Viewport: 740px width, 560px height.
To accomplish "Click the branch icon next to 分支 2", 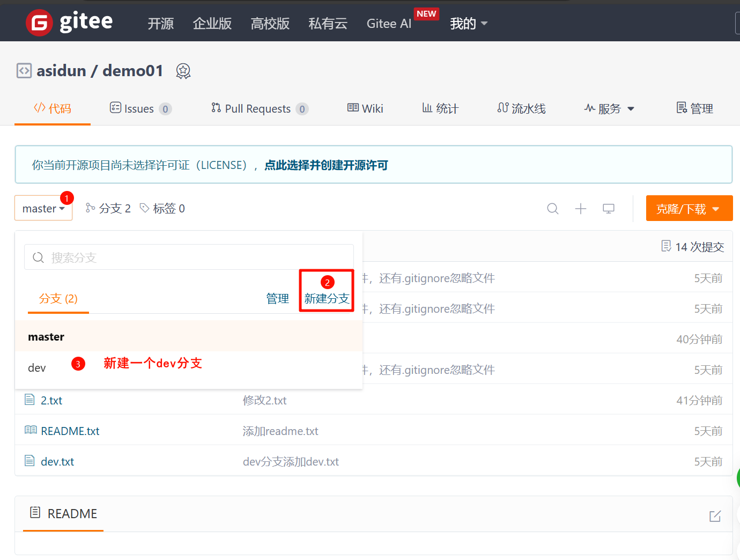I will (x=91, y=208).
